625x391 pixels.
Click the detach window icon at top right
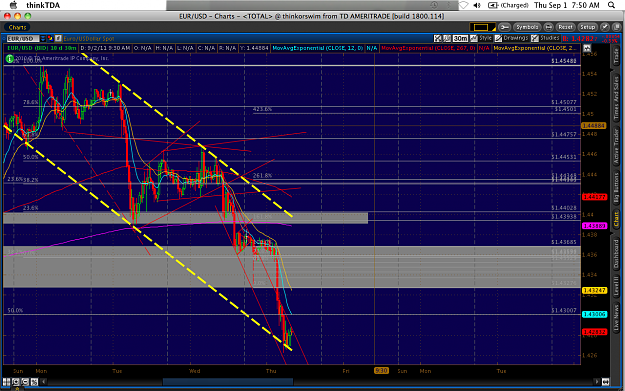pos(617,27)
